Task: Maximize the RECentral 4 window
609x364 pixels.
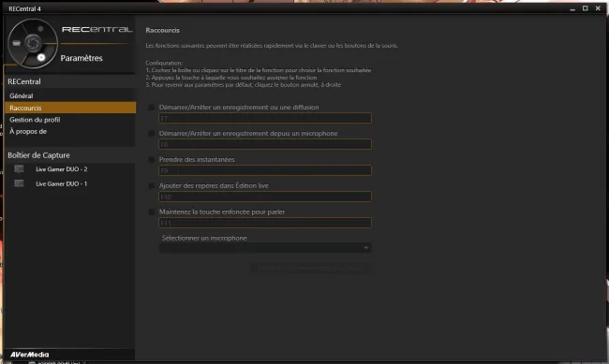Action: point(585,8)
